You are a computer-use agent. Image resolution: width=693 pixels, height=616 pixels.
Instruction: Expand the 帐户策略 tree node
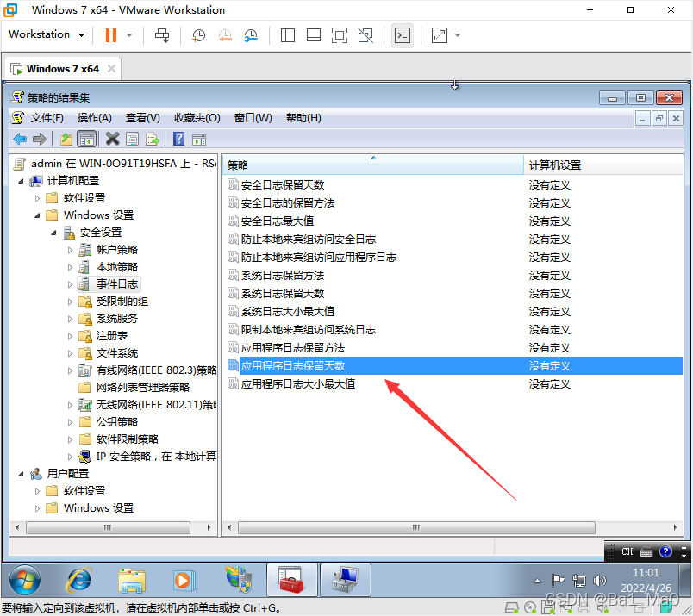point(70,250)
